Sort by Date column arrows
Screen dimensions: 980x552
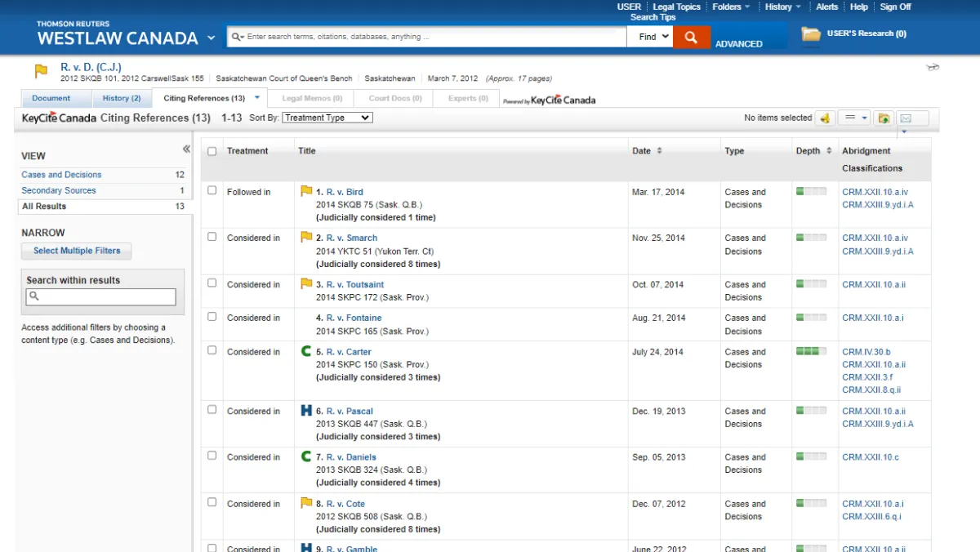click(x=659, y=151)
